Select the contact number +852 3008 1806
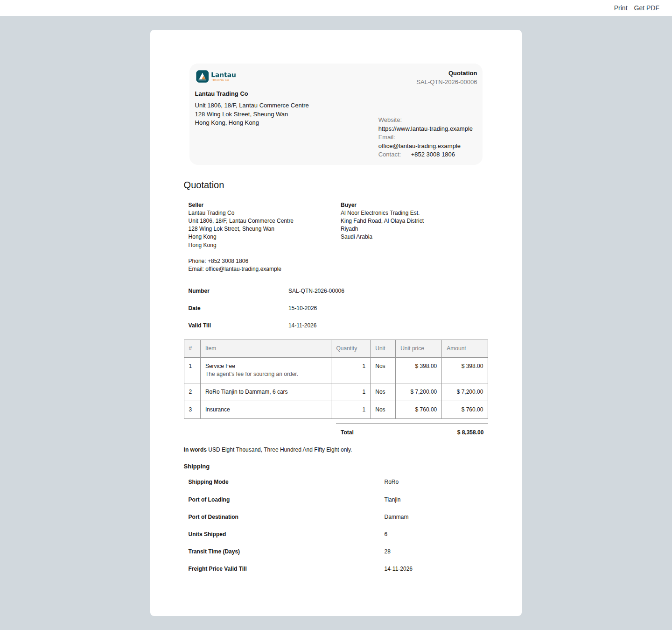Image resolution: width=672 pixels, height=630 pixels. (x=433, y=155)
